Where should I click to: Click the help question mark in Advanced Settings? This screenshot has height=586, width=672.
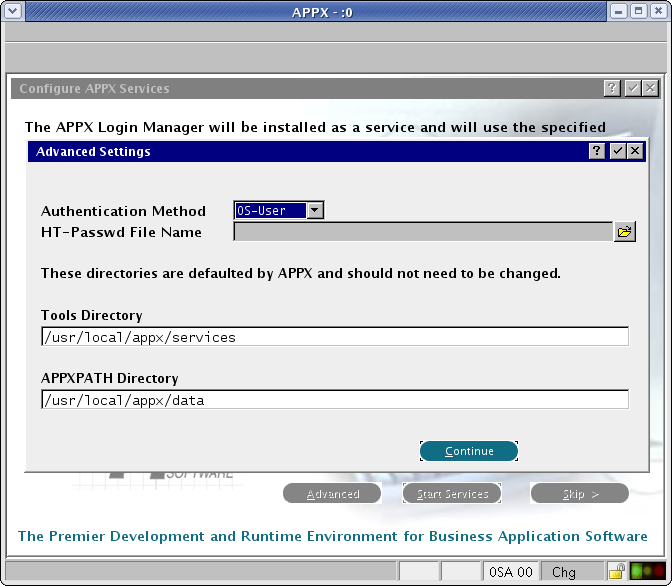coord(597,151)
